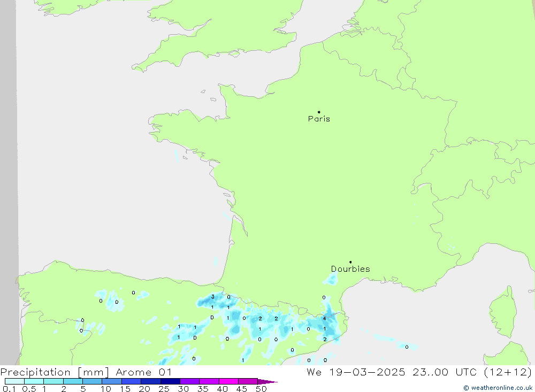Click the Dourbies location label

(350, 269)
